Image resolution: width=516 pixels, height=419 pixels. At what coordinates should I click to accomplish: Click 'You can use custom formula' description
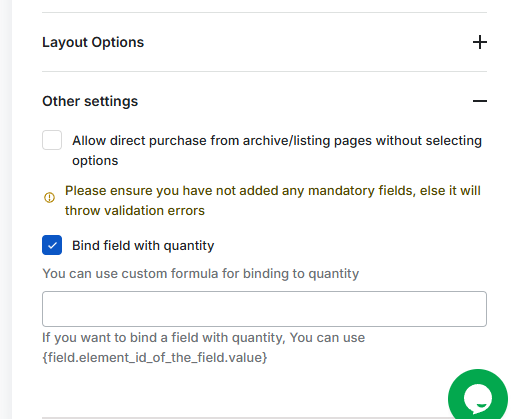(201, 274)
